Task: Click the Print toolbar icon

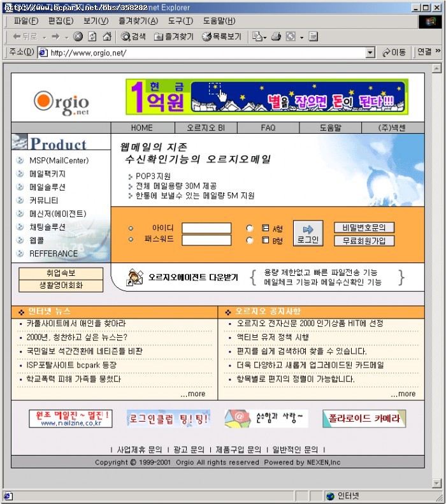Action: point(277,36)
